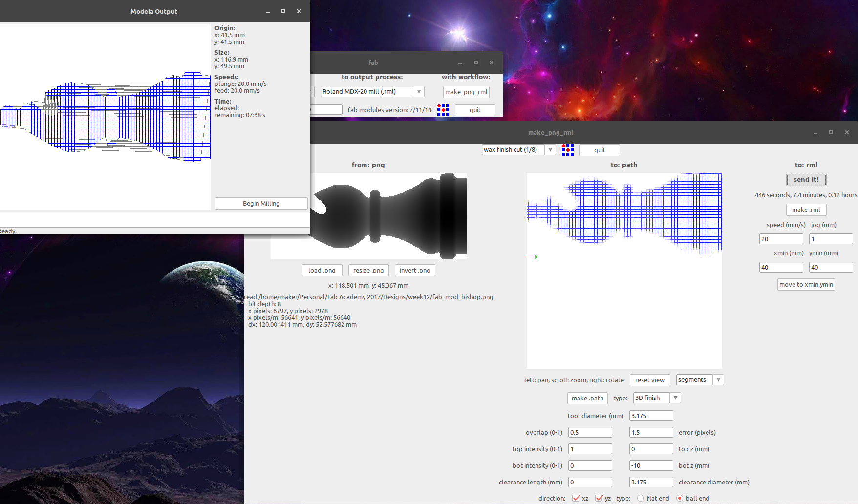The width and height of the screenshot is (858, 504).
Task: Click the fab modules logo icon in make_png_rml window
Action: pos(567,150)
